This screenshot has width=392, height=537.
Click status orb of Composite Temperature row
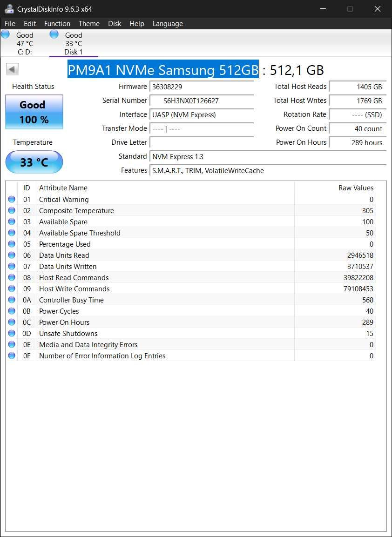12,211
